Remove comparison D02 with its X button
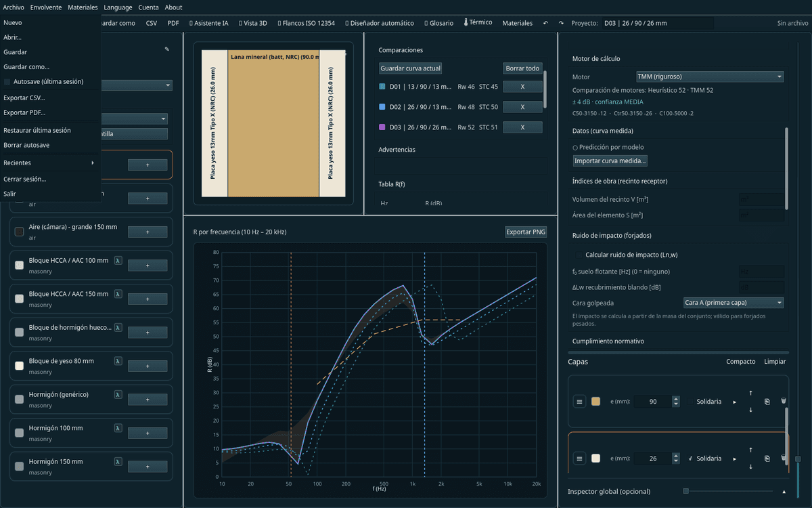The width and height of the screenshot is (812, 508). (523, 107)
